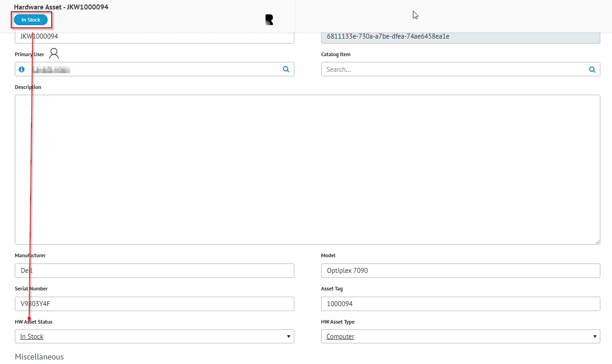
Task: Click the Miscellaneous section header
Action: [40, 357]
